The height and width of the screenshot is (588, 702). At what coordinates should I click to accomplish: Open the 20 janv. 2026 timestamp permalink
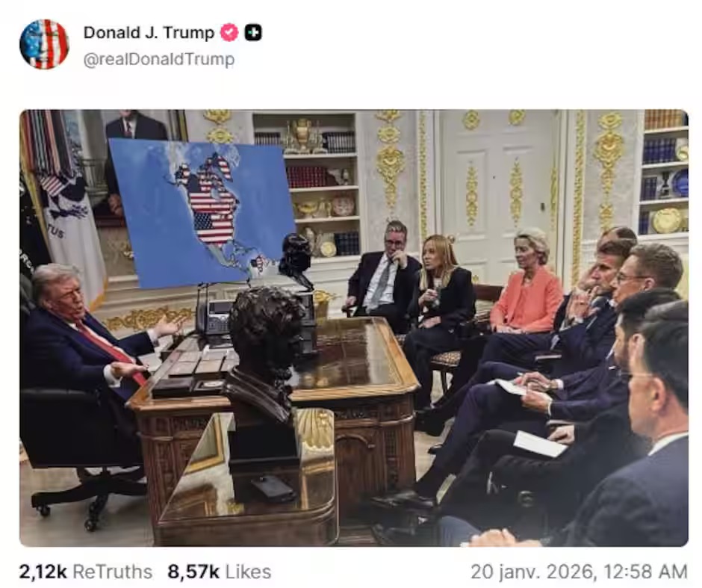[x=579, y=572]
